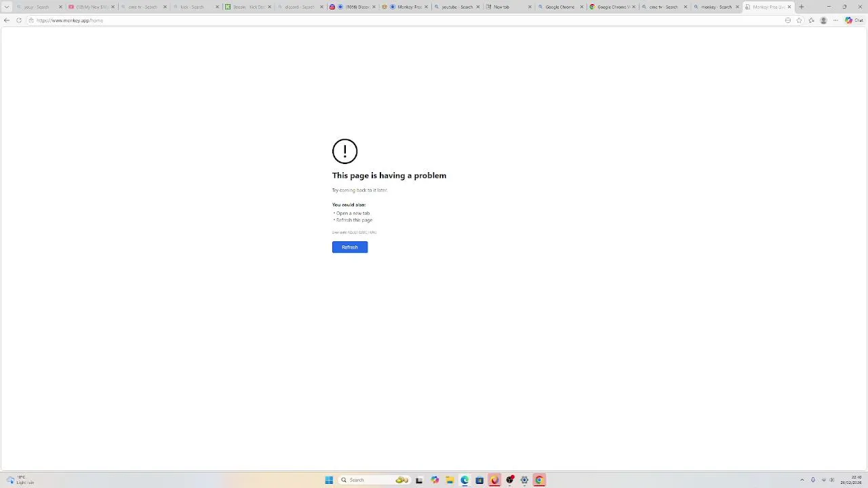Open the volume tray icon
The image size is (868, 488).
[x=832, y=480]
